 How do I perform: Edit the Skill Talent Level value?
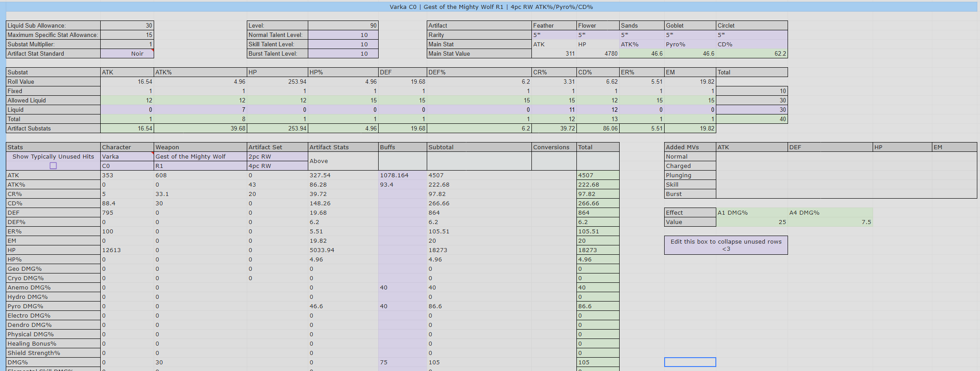pyautogui.click(x=343, y=44)
